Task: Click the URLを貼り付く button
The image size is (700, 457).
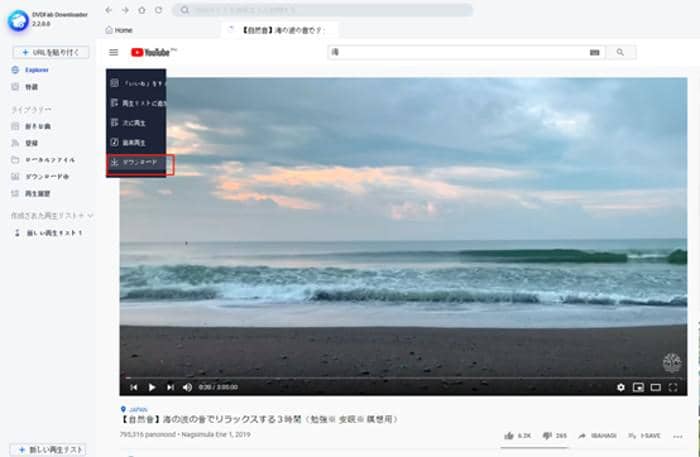Action: tap(51, 52)
